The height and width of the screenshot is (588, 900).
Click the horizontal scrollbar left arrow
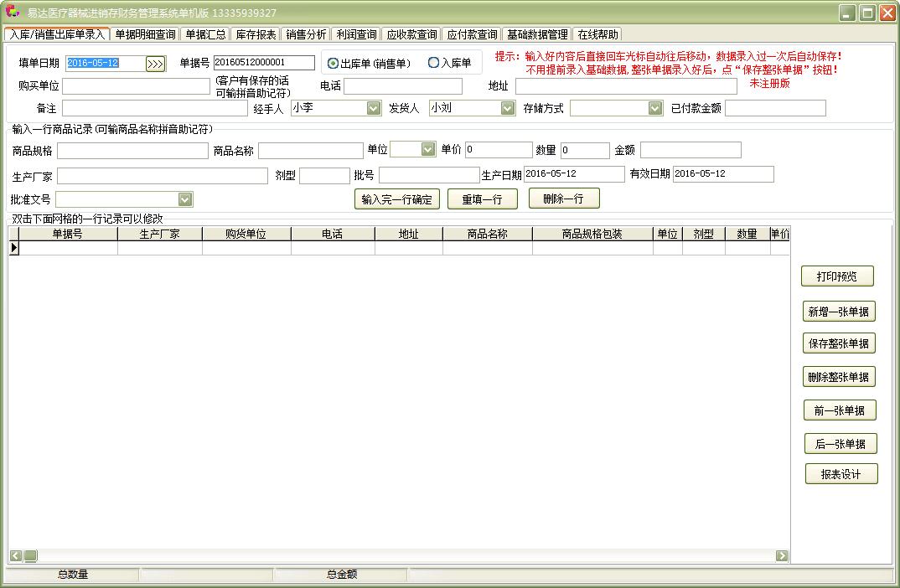pyautogui.click(x=16, y=555)
